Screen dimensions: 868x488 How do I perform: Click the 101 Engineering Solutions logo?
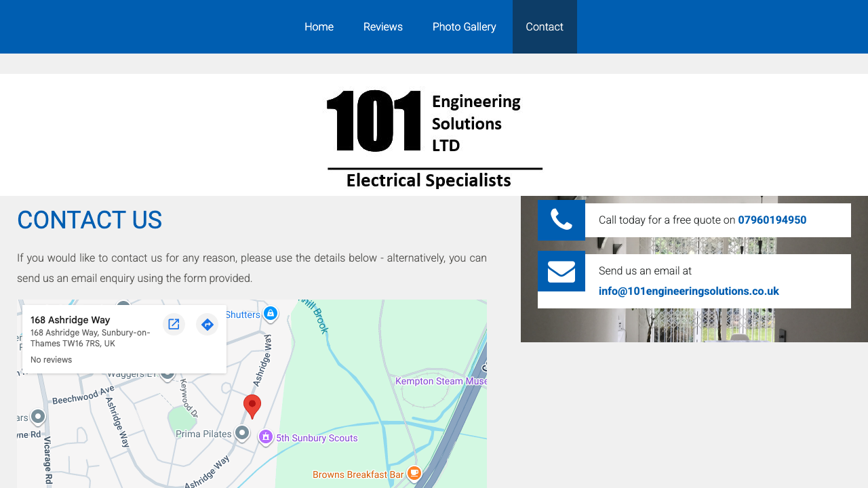tap(434, 135)
